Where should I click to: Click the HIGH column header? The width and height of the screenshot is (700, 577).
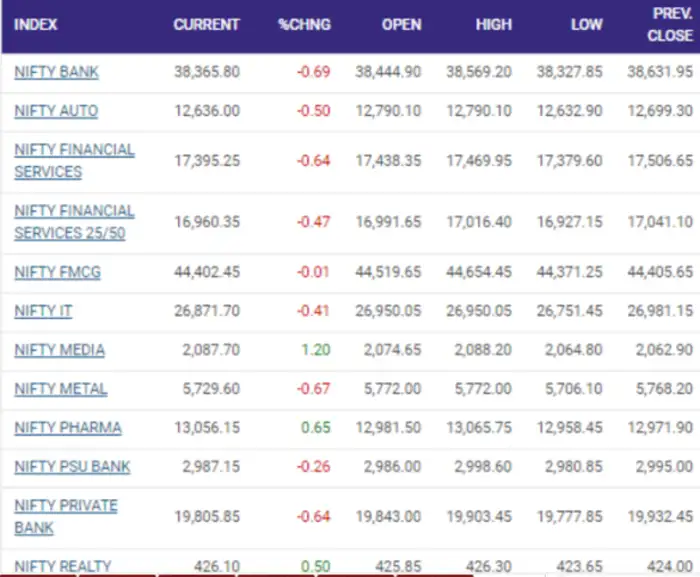[494, 24]
